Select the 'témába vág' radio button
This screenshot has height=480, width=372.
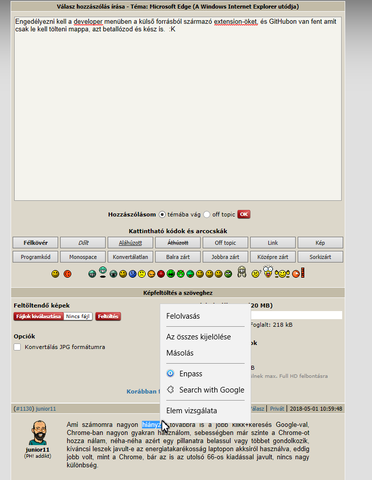tap(162, 214)
